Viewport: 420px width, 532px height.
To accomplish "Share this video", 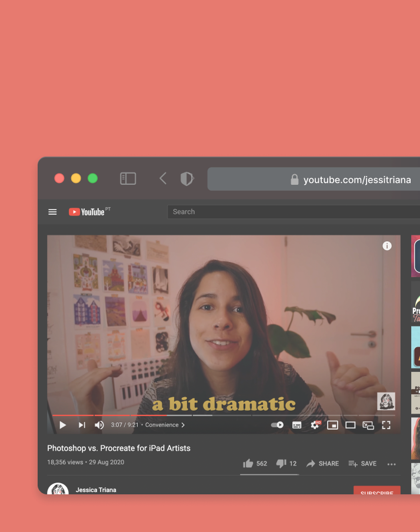I will [x=322, y=464].
